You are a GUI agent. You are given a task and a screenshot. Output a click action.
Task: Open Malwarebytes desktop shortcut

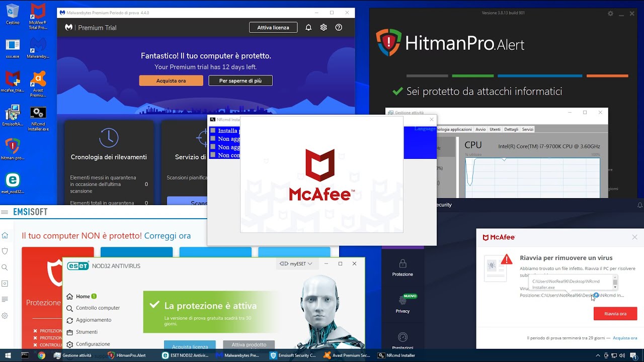(x=38, y=49)
